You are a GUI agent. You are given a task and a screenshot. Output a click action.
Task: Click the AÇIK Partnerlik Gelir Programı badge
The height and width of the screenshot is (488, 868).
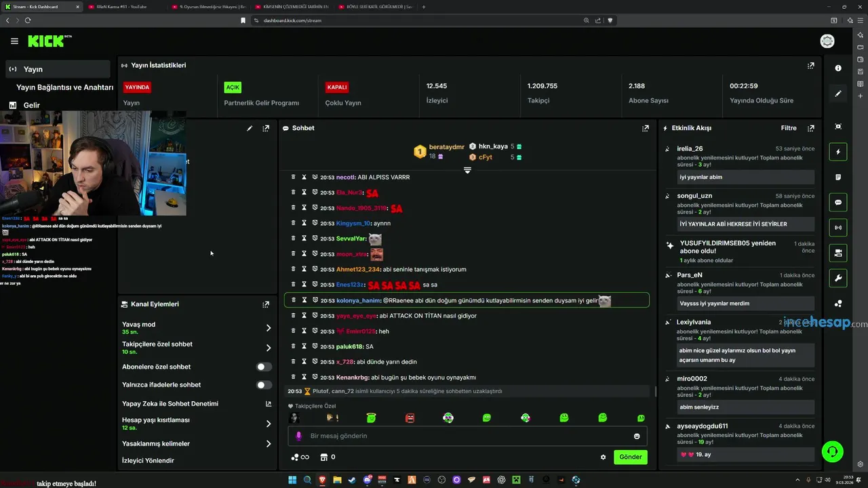coord(233,87)
